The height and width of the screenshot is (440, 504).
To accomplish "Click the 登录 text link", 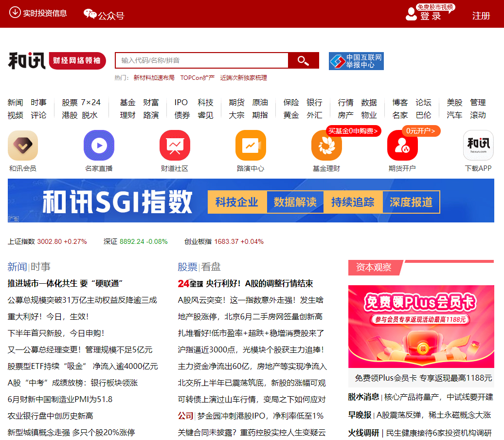I will coord(431,16).
